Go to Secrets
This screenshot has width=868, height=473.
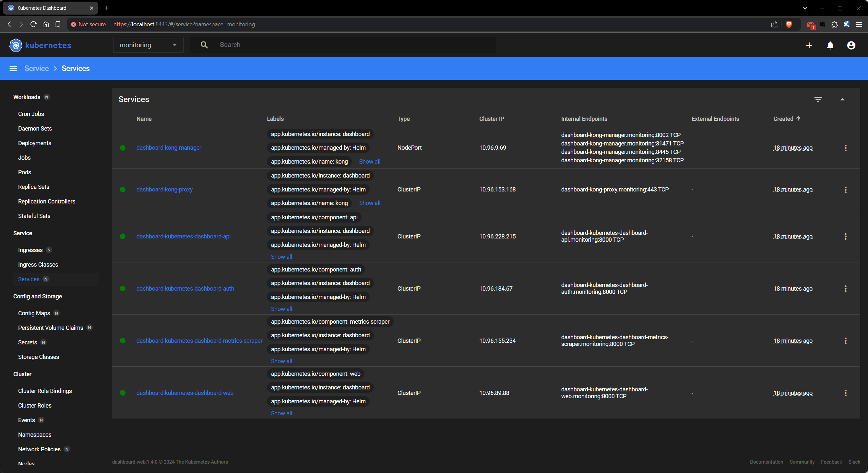click(28, 342)
